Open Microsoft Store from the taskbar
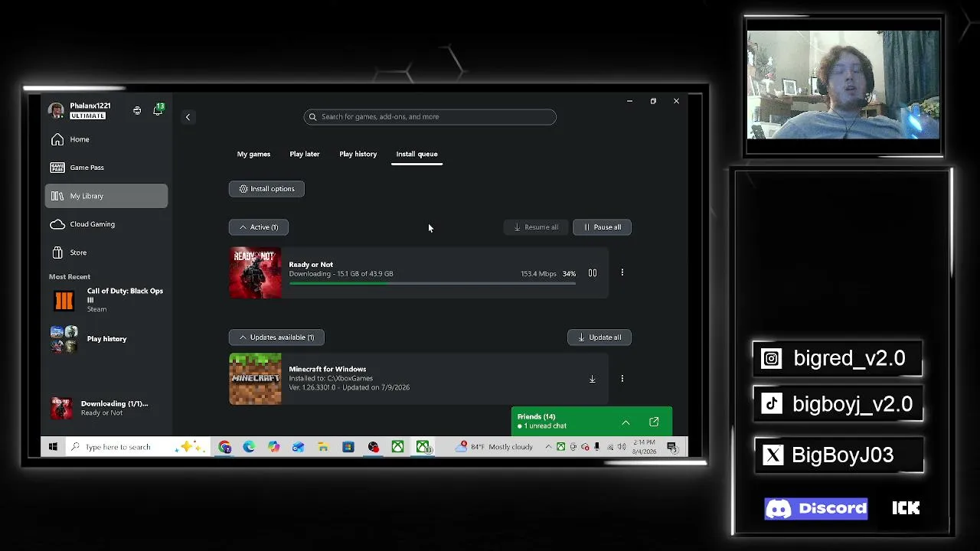The image size is (980, 551). [x=348, y=447]
